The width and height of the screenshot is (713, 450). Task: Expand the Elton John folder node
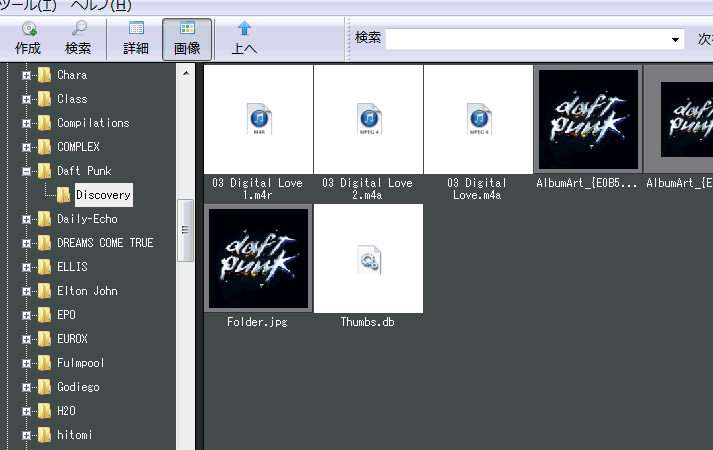click(x=27, y=291)
